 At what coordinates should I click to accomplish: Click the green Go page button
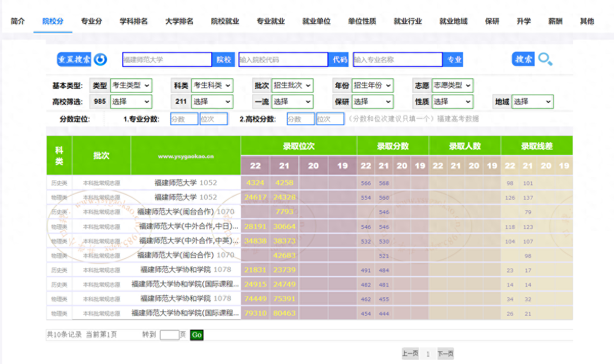point(197,335)
